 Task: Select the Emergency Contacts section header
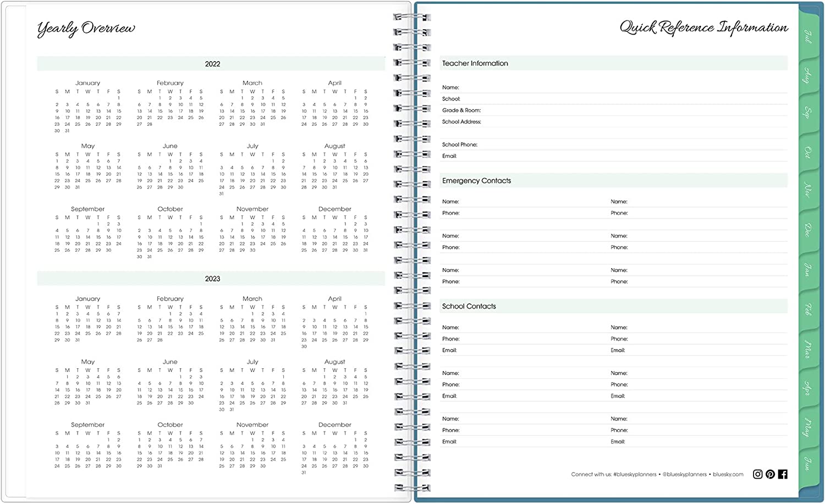pyautogui.click(x=476, y=181)
